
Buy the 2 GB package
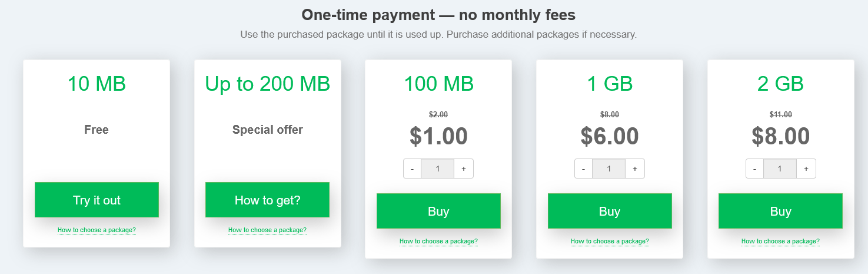tap(780, 211)
